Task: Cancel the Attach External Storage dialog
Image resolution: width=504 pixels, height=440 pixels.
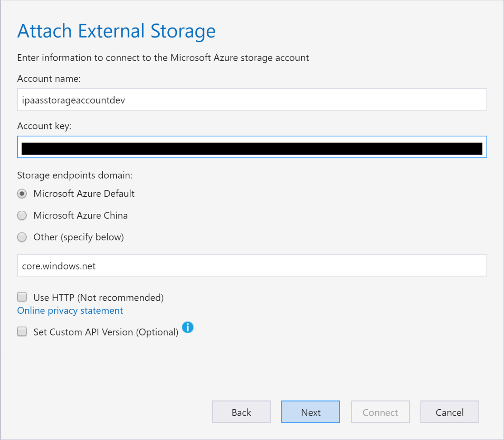Action: (450, 412)
